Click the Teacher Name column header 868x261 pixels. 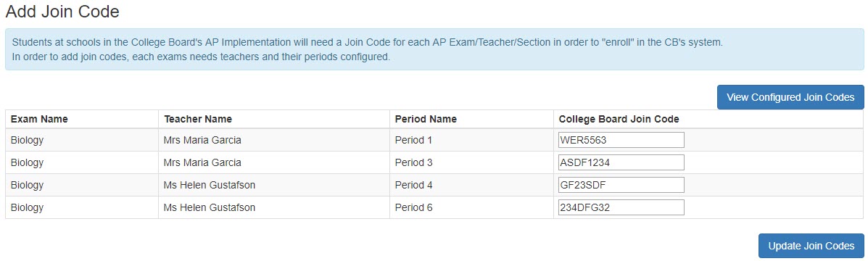pos(198,119)
